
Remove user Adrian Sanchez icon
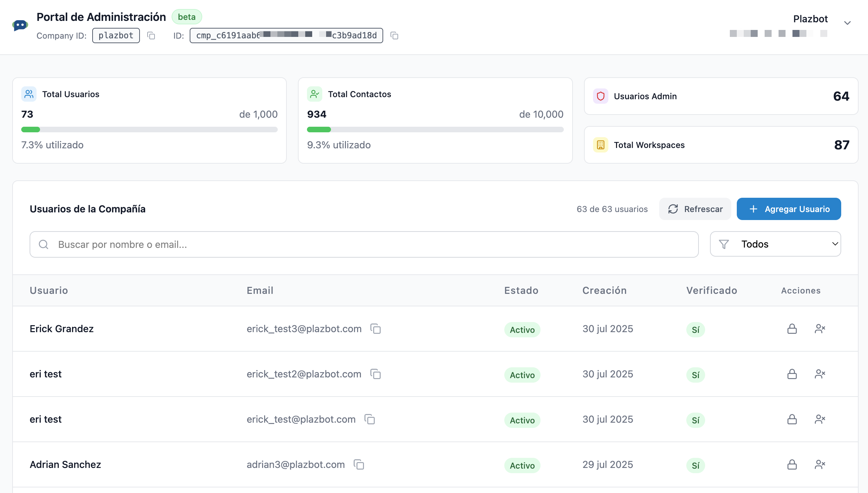point(820,464)
